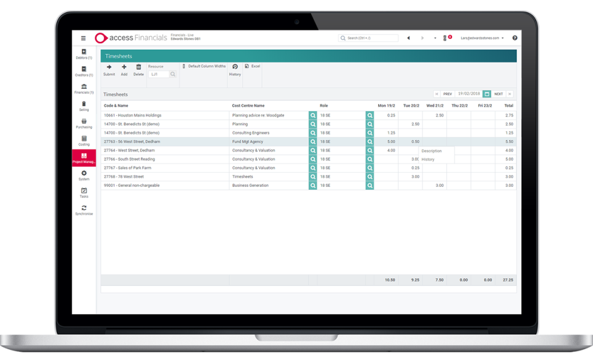Open the date picker beside 19/02/2018
Screen dimensions: 593x364
(486, 94)
